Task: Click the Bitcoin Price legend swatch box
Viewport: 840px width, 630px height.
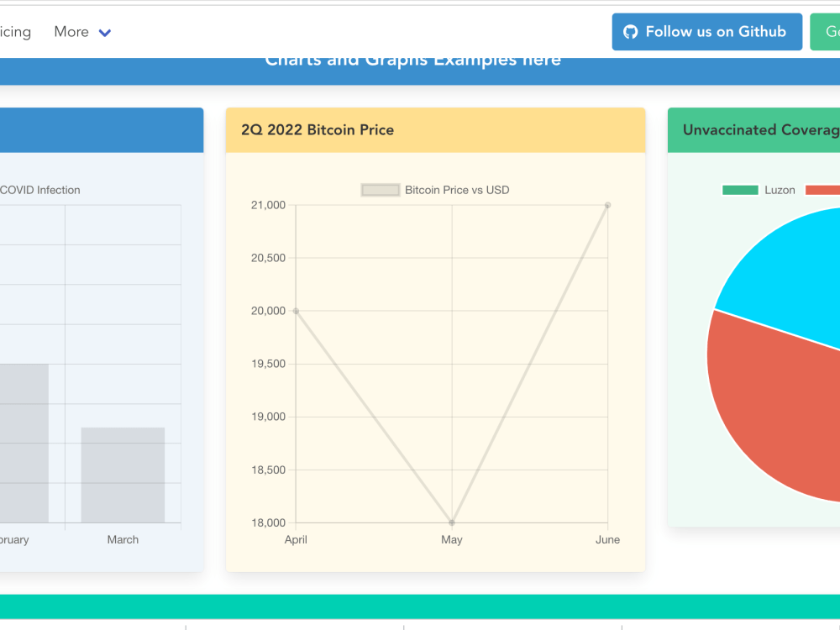Action: point(380,190)
